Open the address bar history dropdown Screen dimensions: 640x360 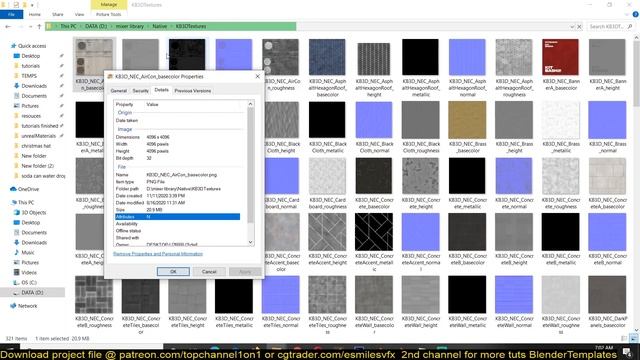coord(572,27)
